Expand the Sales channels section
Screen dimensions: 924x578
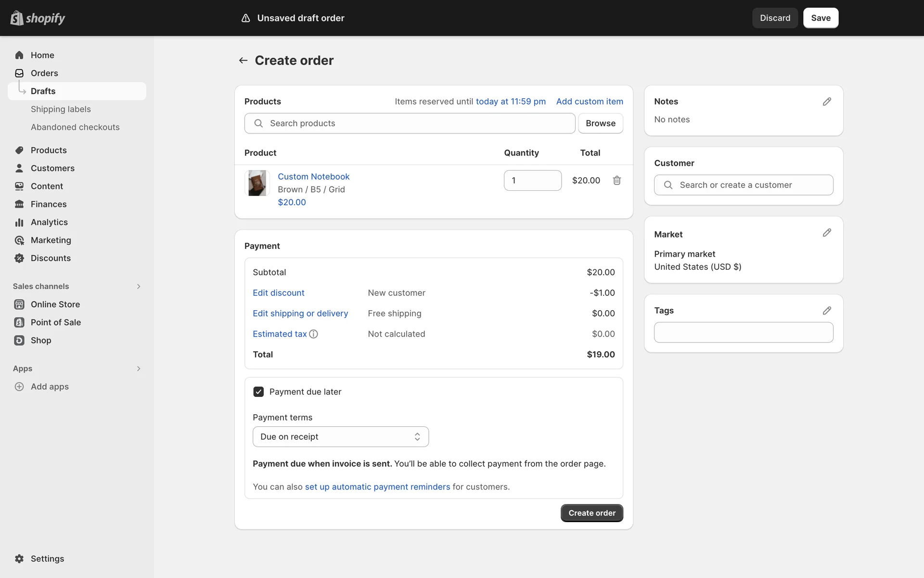click(x=139, y=286)
